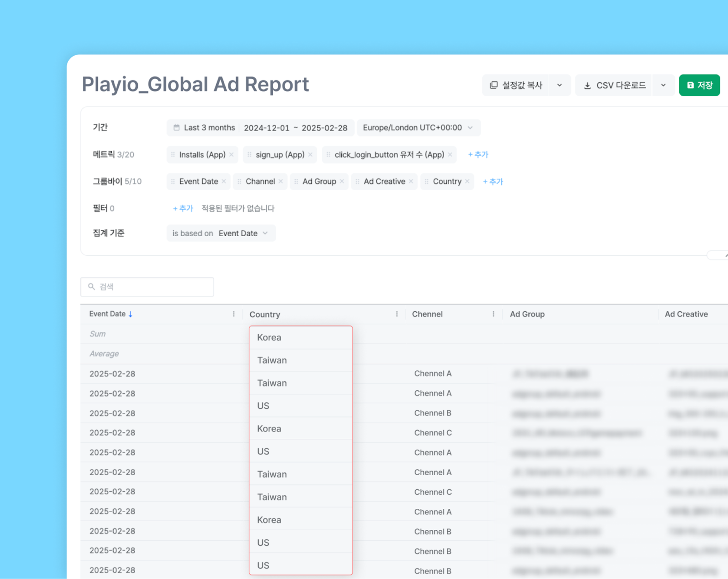Viewport: 728px width, 579px height.
Task: Expand the copy settings dropdown arrow
Action: click(x=560, y=85)
